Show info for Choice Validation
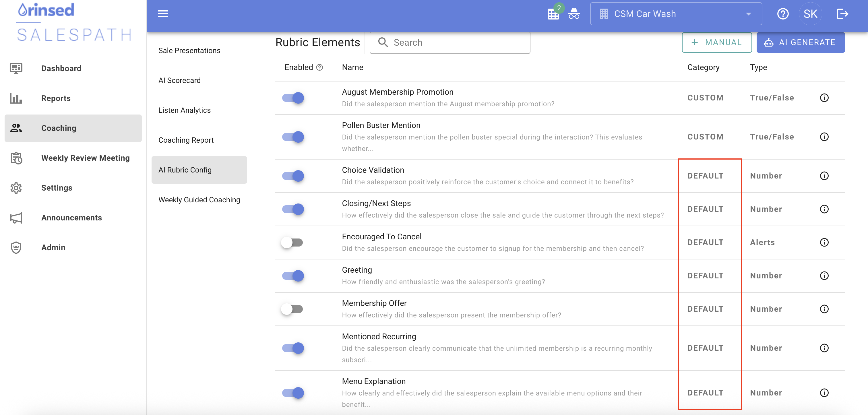 [x=824, y=176]
